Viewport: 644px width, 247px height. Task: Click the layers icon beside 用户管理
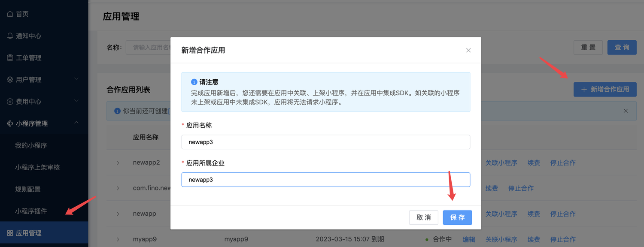pos(10,79)
